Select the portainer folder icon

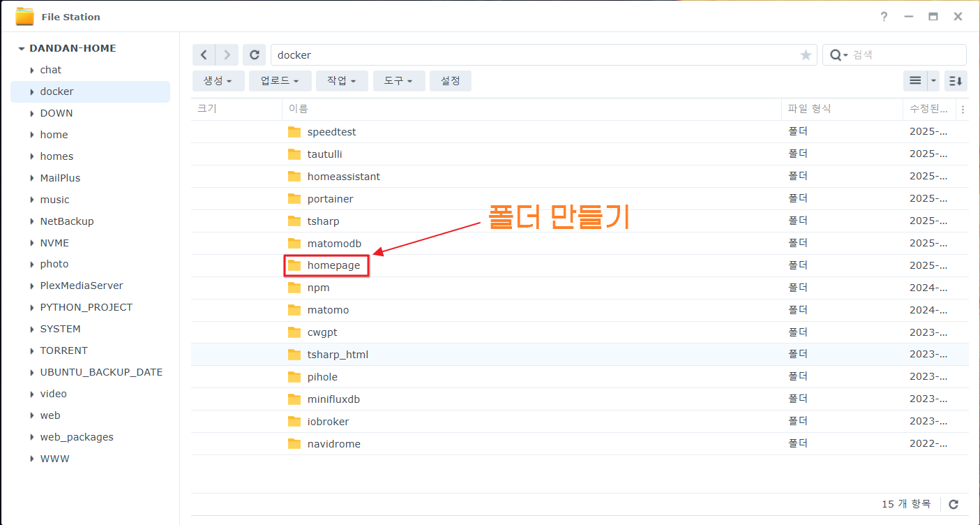click(x=294, y=199)
